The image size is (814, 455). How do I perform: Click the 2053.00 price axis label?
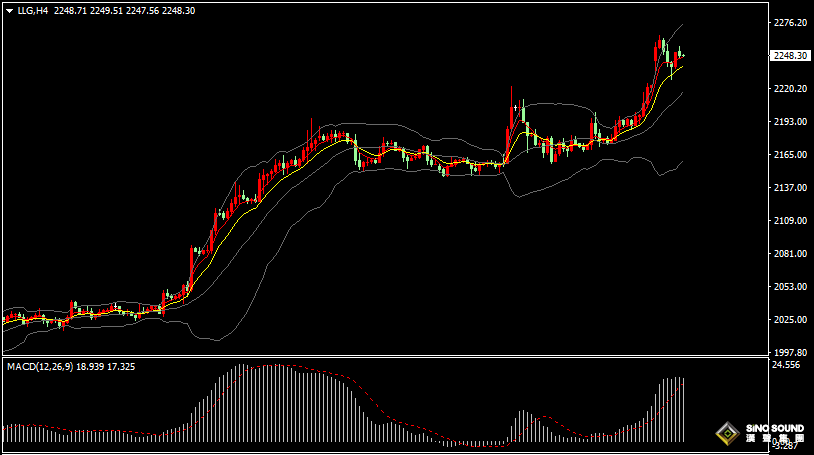[790, 287]
